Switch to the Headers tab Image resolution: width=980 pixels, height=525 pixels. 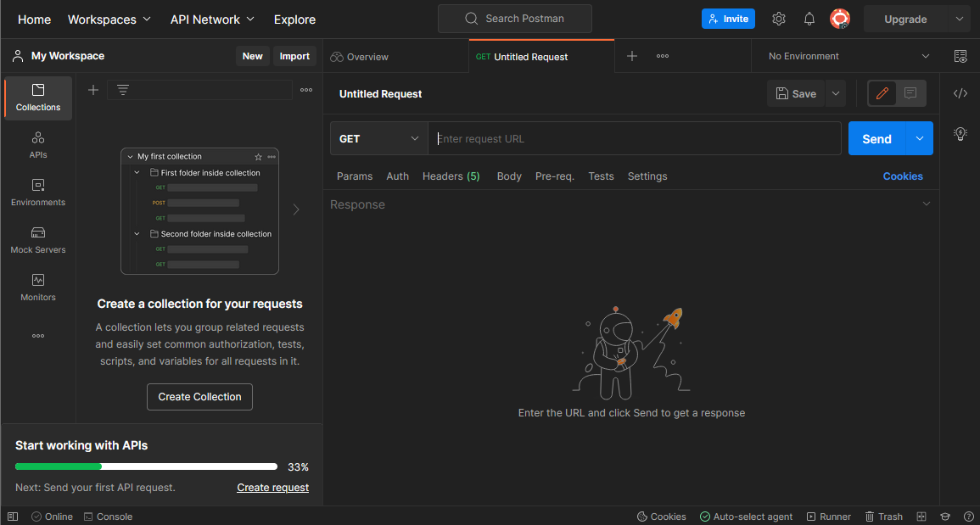coord(451,176)
